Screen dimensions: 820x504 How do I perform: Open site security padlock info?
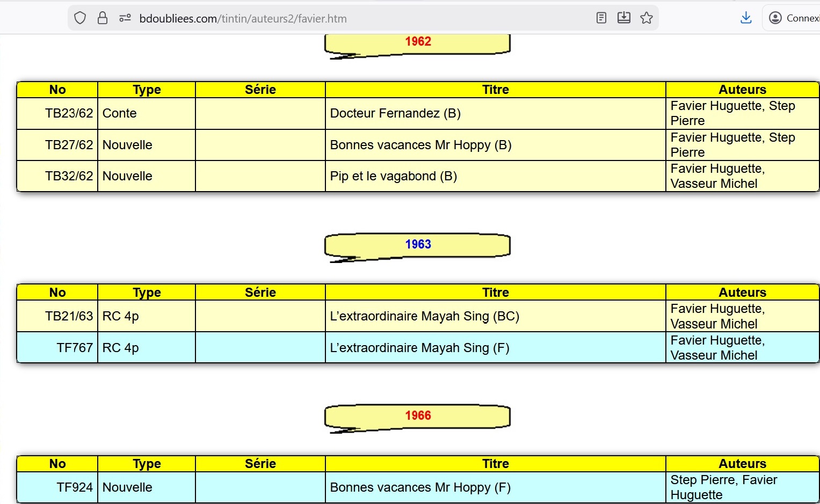(x=103, y=18)
